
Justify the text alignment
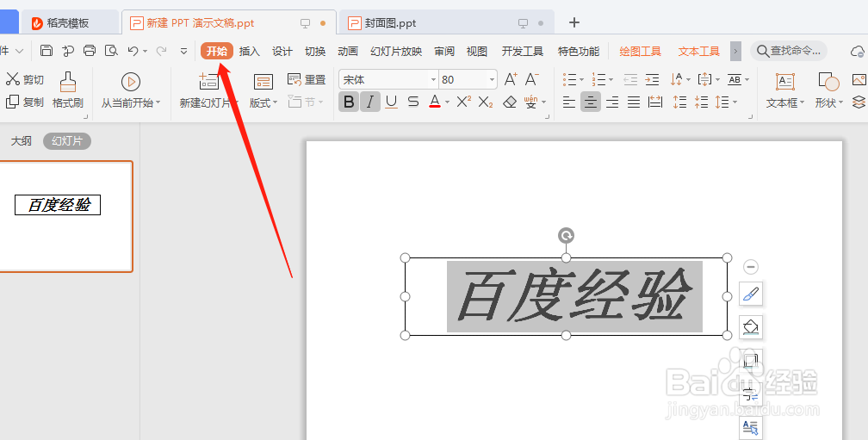tap(634, 102)
